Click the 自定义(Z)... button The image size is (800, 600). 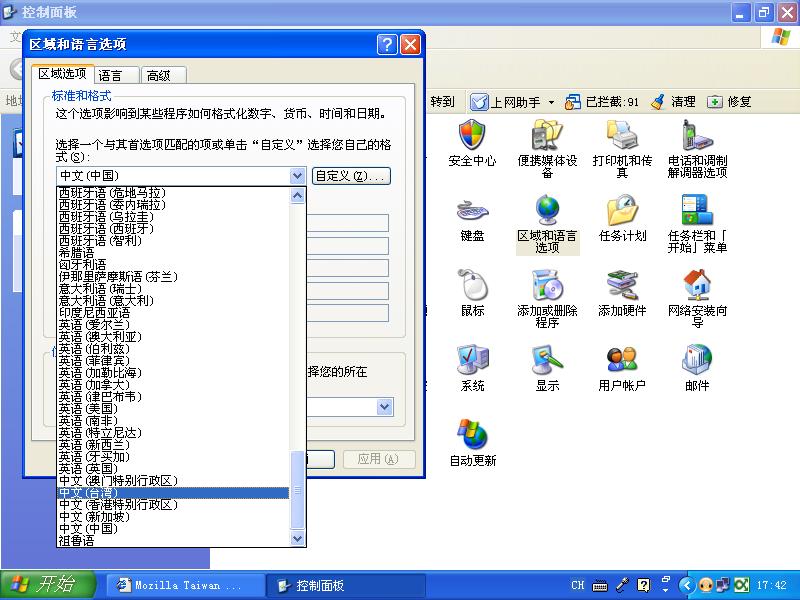[x=351, y=176]
